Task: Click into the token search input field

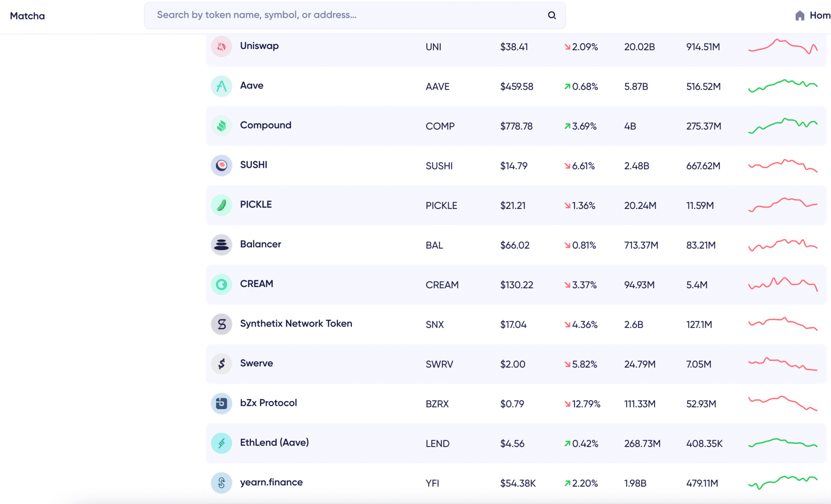Action: [x=325, y=15]
